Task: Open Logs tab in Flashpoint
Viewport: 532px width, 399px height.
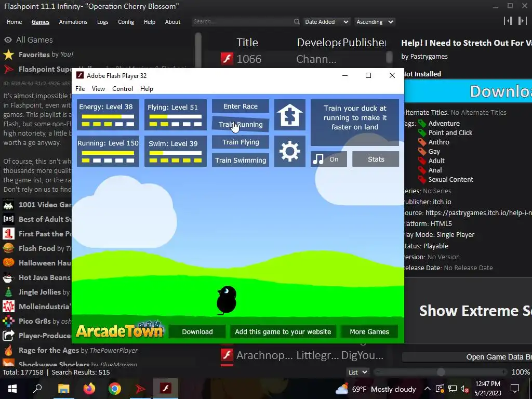Action: 102,22
